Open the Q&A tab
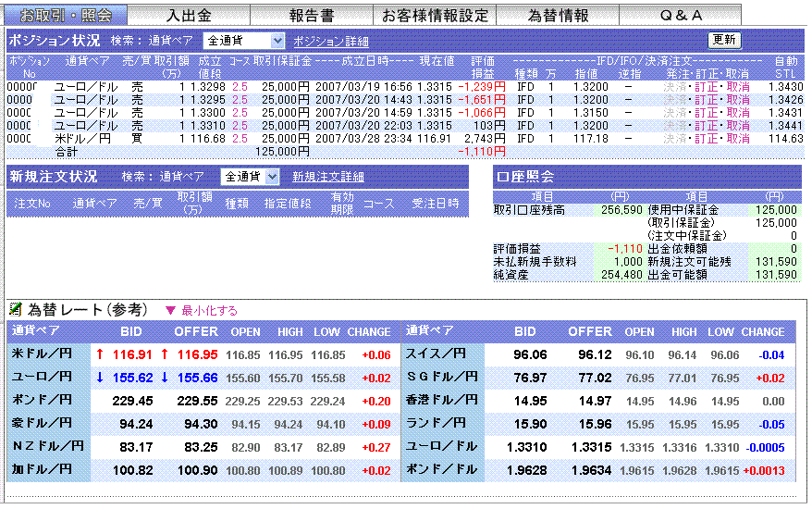 click(x=681, y=16)
